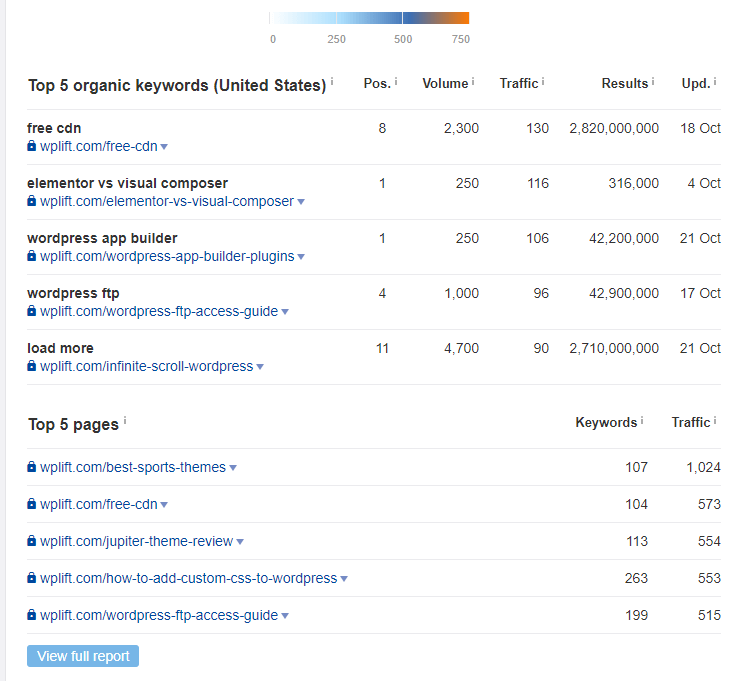
Task: Open dropdown beside wplift.com/how-to-add-custom-css-to-wordpress
Action: coord(344,579)
